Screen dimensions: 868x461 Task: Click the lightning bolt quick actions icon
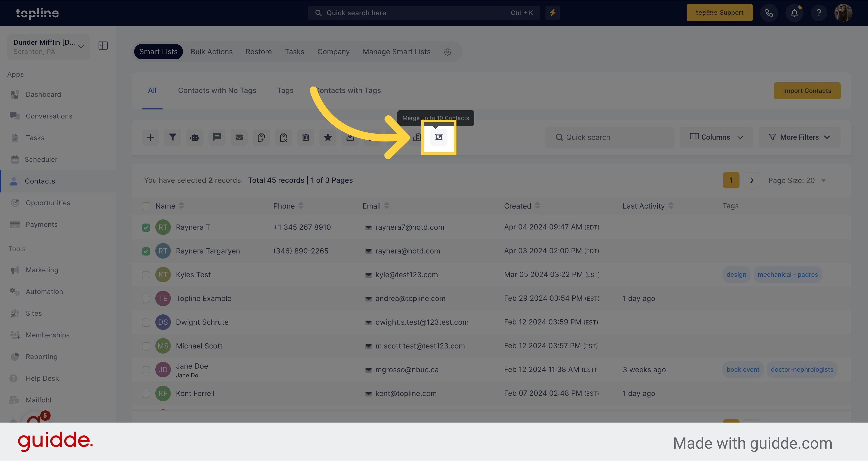pyautogui.click(x=553, y=13)
